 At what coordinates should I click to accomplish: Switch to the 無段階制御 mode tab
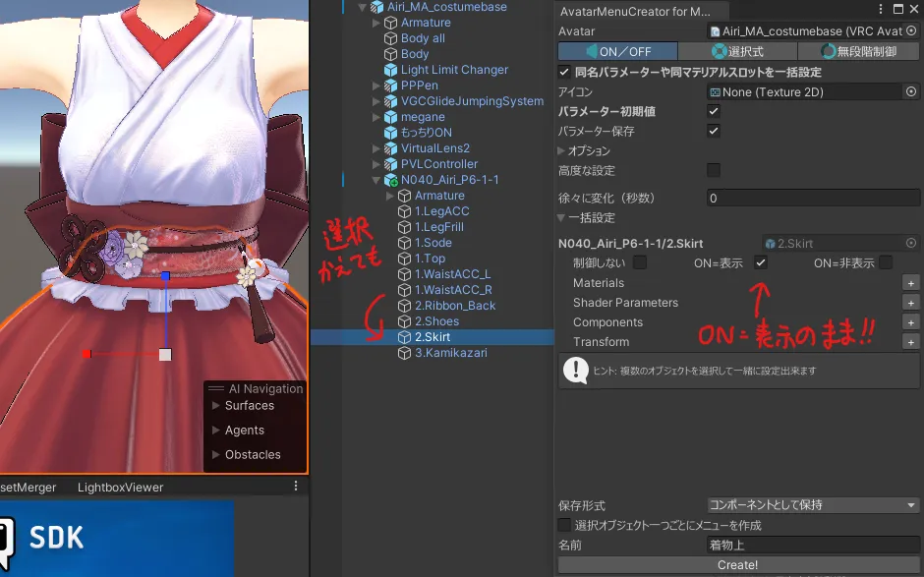857,51
